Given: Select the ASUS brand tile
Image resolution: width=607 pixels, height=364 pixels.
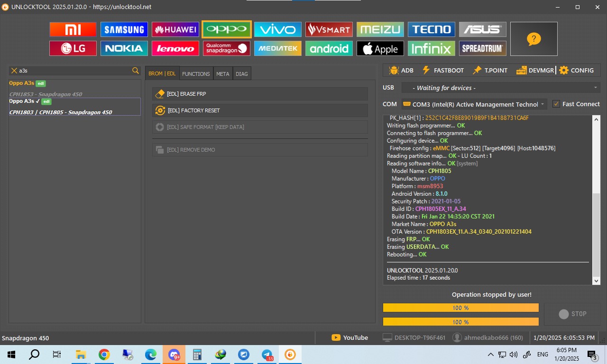Looking at the screenshot, I should pyautogui.click(x=483, y=29).
